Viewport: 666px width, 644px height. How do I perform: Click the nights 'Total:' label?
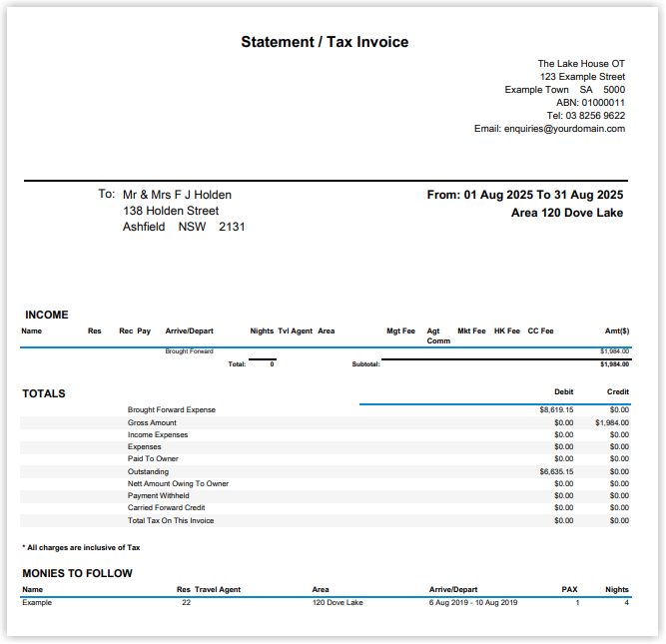[237, 364]
